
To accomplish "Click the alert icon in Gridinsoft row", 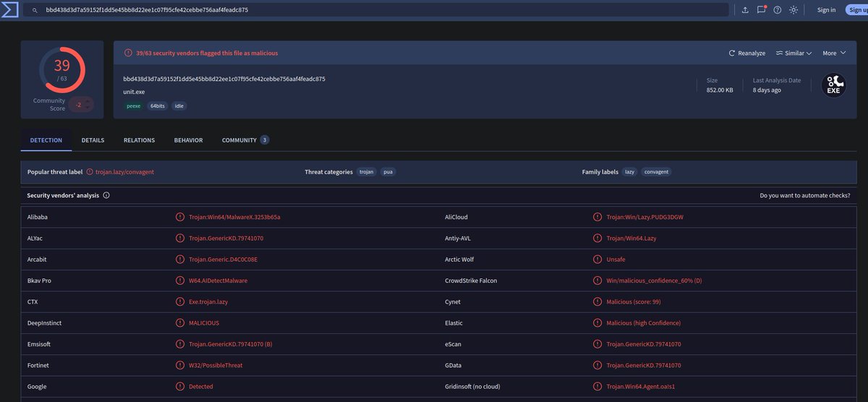I will point(597,387).
